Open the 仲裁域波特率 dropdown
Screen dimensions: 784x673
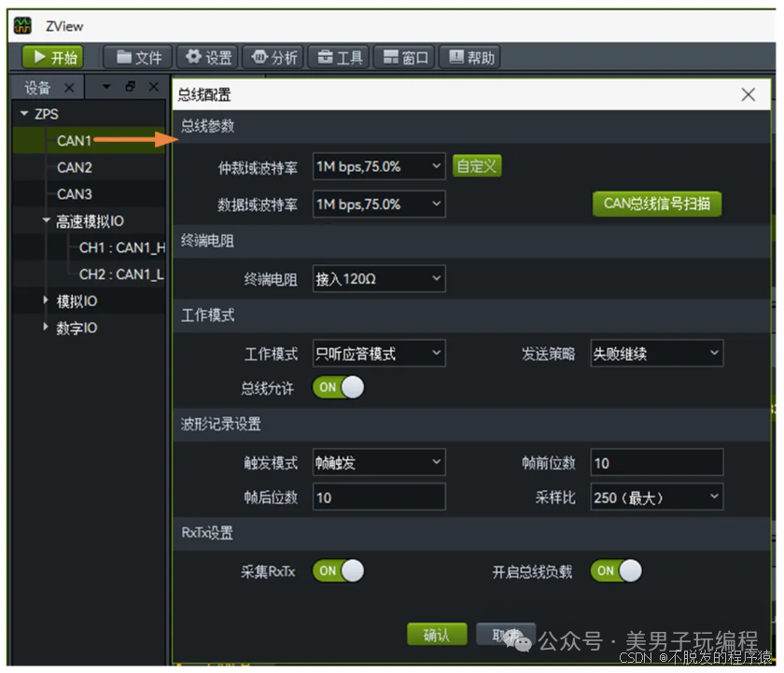(x=379, y=166)
